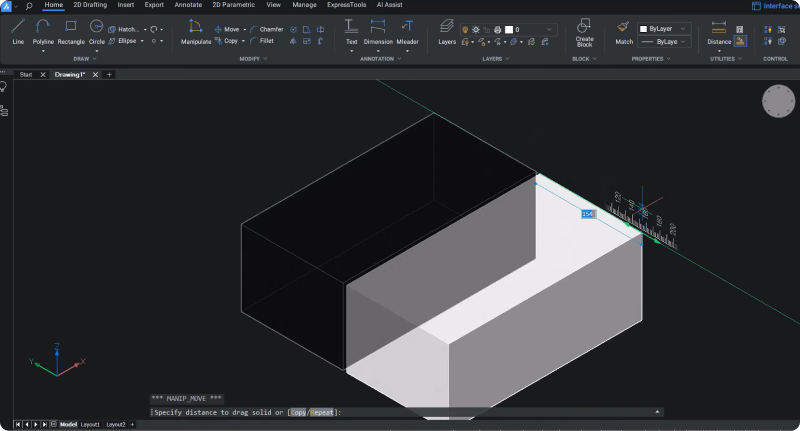Open the layer name dropdown
This screenshot has height=431, width=800.
point(549,30)
